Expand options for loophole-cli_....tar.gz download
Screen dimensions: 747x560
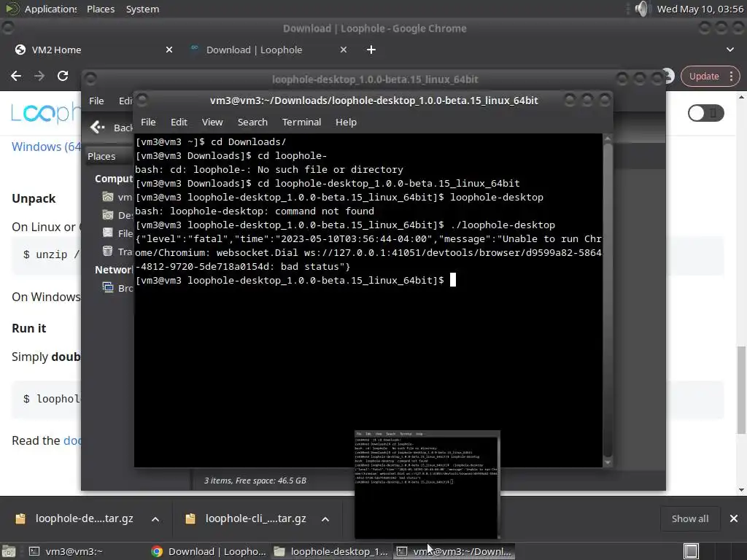(x=325, y=519)
